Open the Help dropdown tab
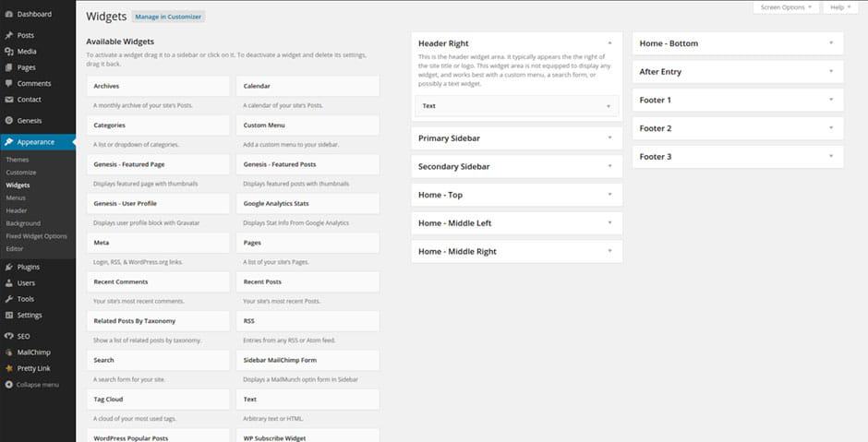Screen dimensions: 868x442 tap(840, 7)
